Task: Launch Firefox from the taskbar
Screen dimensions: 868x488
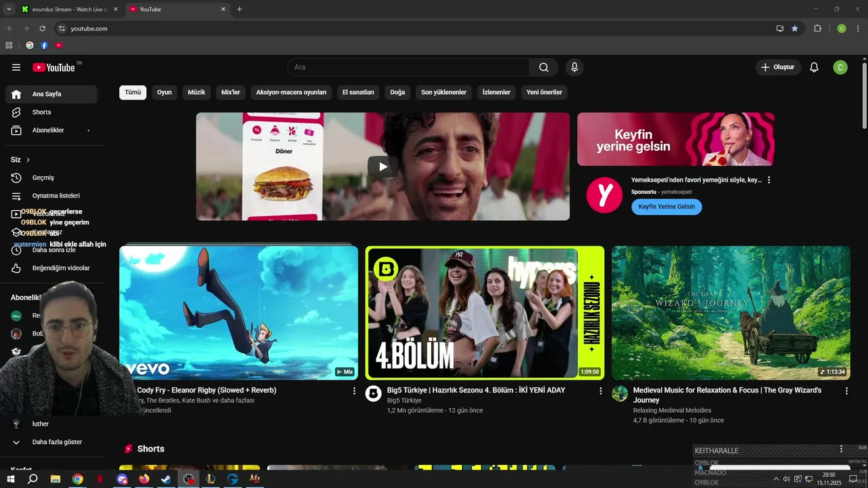Action: click(x=144, y=479)
